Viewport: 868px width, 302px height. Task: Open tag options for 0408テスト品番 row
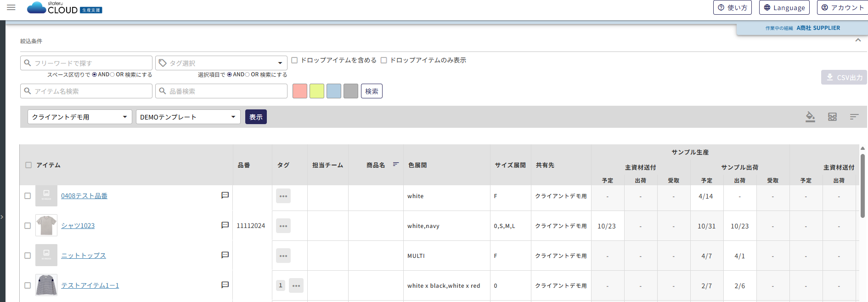pyautogui.click(x=283, y=196)
